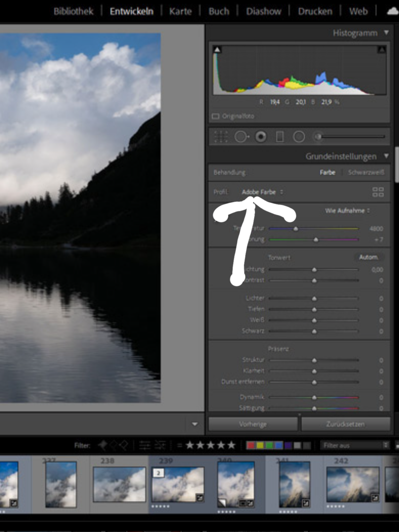Activate the Red Eye Correction tool

(x=261, y=137)
